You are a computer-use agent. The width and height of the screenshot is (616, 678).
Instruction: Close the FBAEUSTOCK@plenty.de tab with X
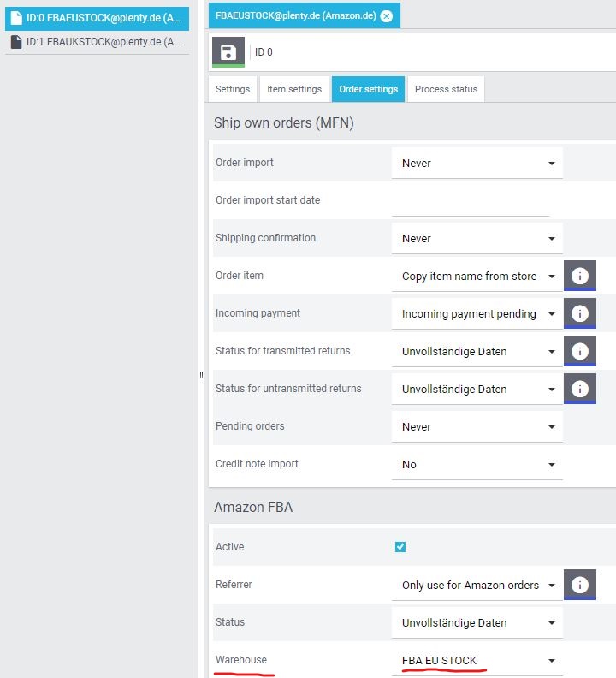[x=387, y=15]
